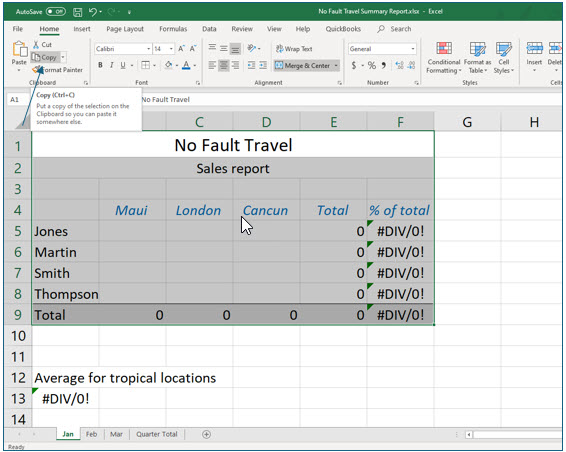Expand the Copy options arrow
566x452 pixels.
coord(63,57)
